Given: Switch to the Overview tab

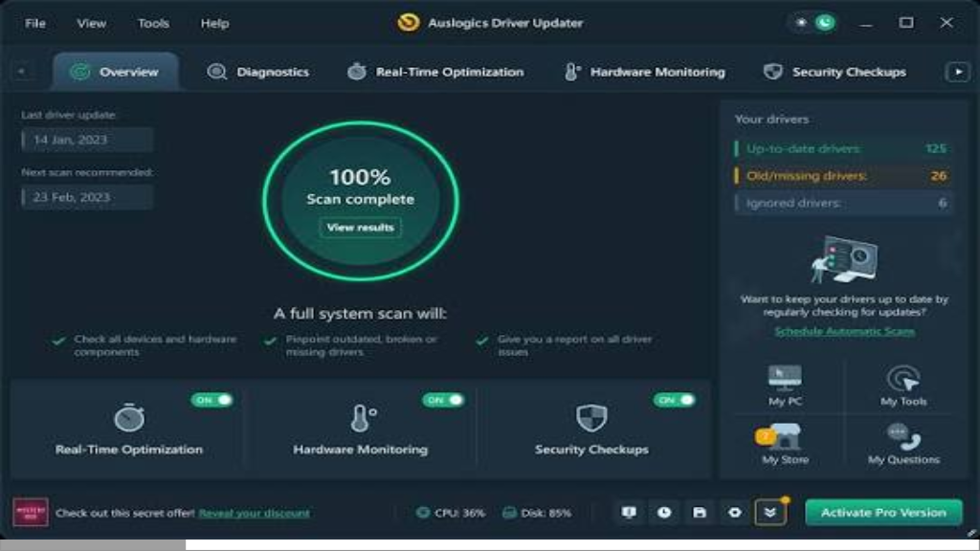Looking at the screenshot, I should pyautogui.click(x=116, y=72).
